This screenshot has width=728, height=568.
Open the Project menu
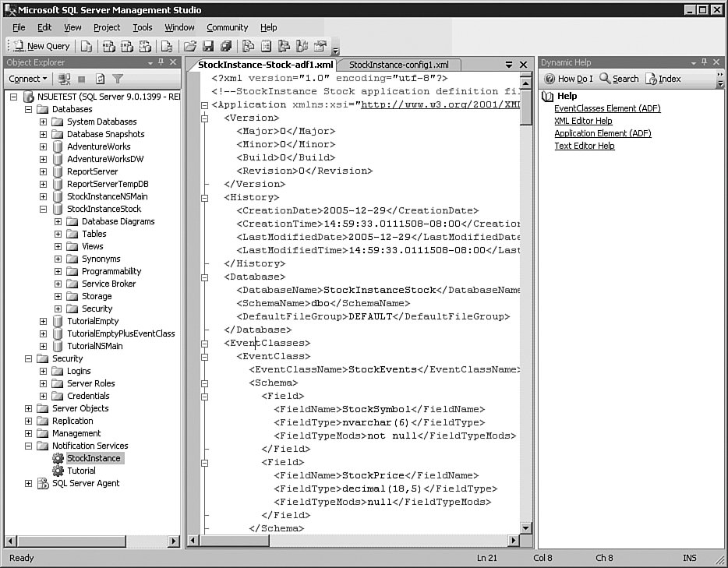tap(107, 27)
